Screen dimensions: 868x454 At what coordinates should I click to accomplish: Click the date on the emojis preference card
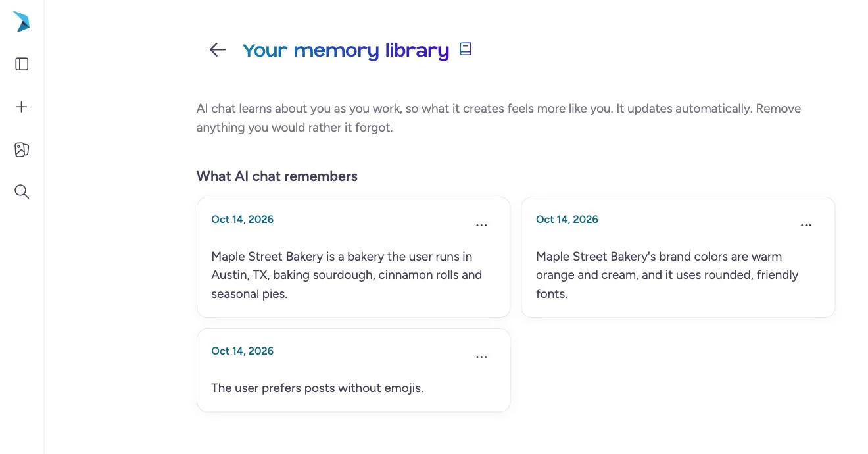click(x=242, y=351)
